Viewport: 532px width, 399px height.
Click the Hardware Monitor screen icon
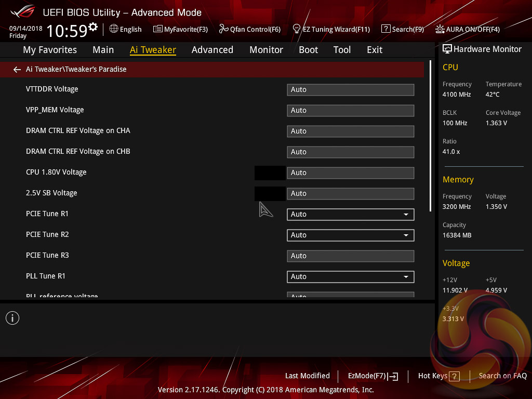447,49
